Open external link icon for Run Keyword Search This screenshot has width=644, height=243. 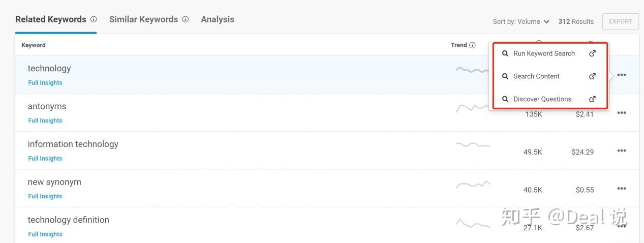pyautogui.click(x=592, y=53)
